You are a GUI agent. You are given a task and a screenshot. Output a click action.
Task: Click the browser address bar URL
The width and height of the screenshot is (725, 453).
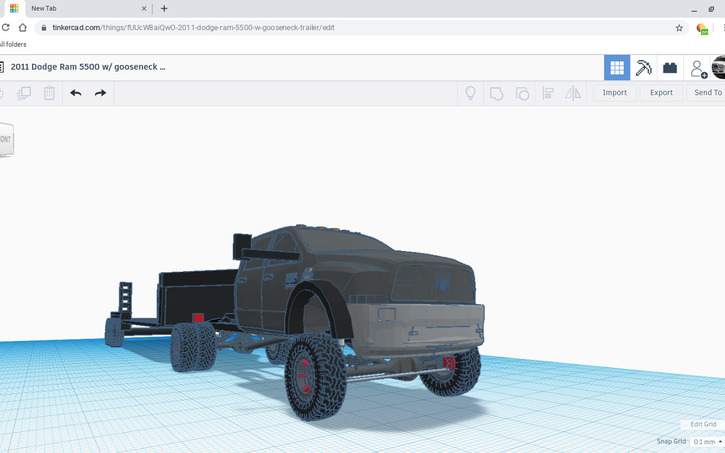coord(193,28)
